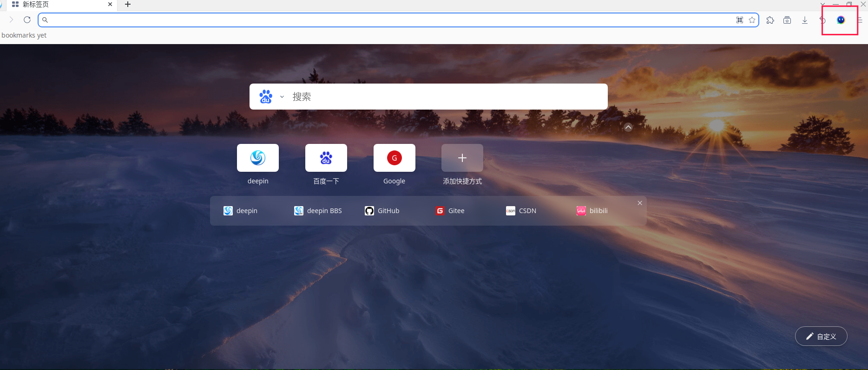Open a new tab with plus button

[x=128, y=4]
